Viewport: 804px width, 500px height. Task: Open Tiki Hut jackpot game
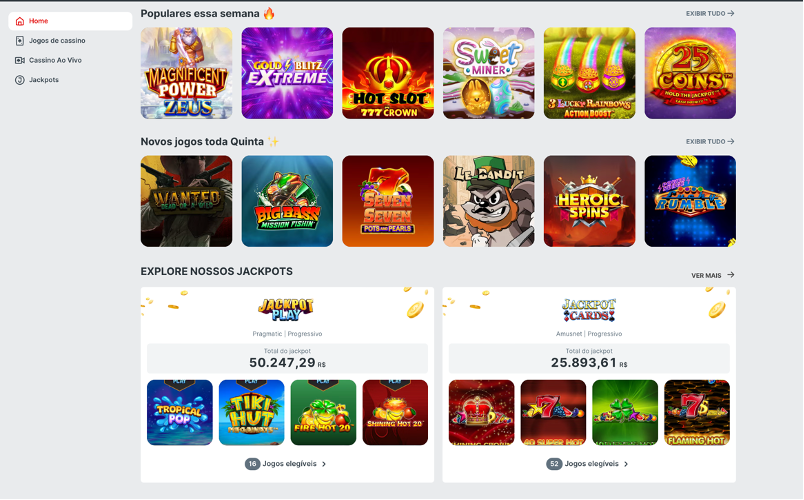pos(252,412)
